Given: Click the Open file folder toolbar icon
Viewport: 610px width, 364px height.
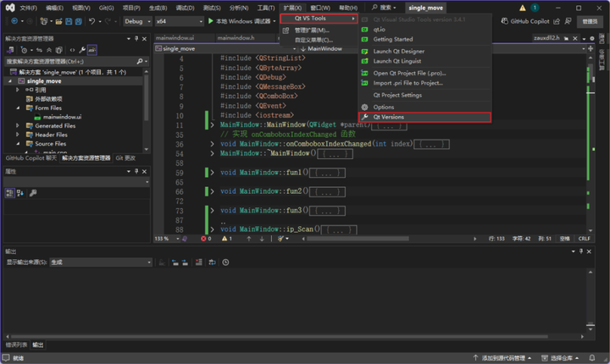Looking at the screenshot, I should [58, 21].
